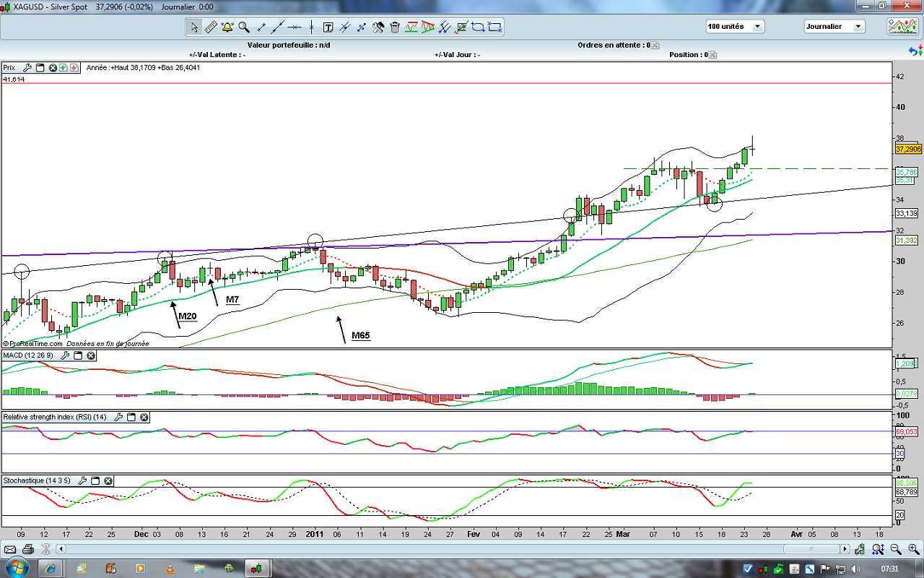Select the ruler measurement tool
The image size is (924, 578).
coord(211,27)
